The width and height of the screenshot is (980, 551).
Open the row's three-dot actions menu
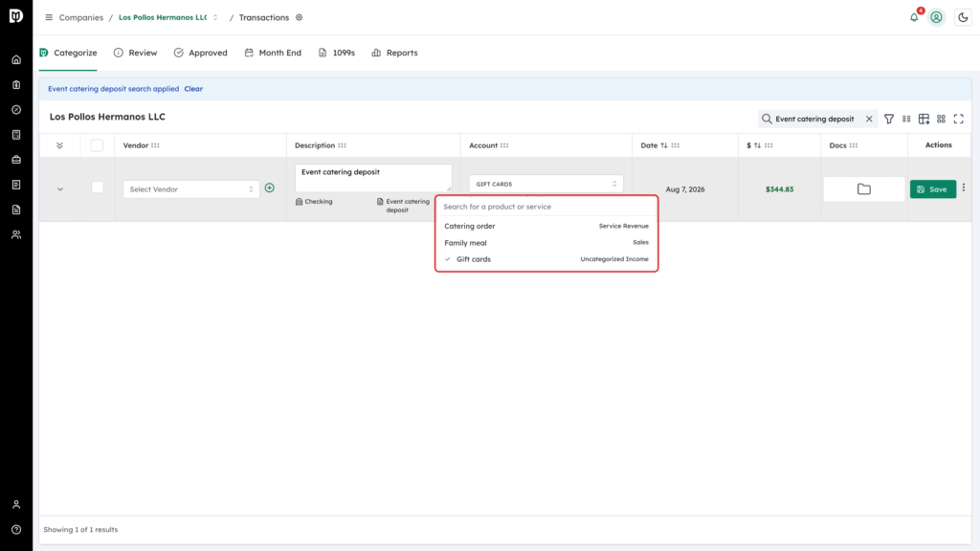pyautogui.click(x=964, y=187)
